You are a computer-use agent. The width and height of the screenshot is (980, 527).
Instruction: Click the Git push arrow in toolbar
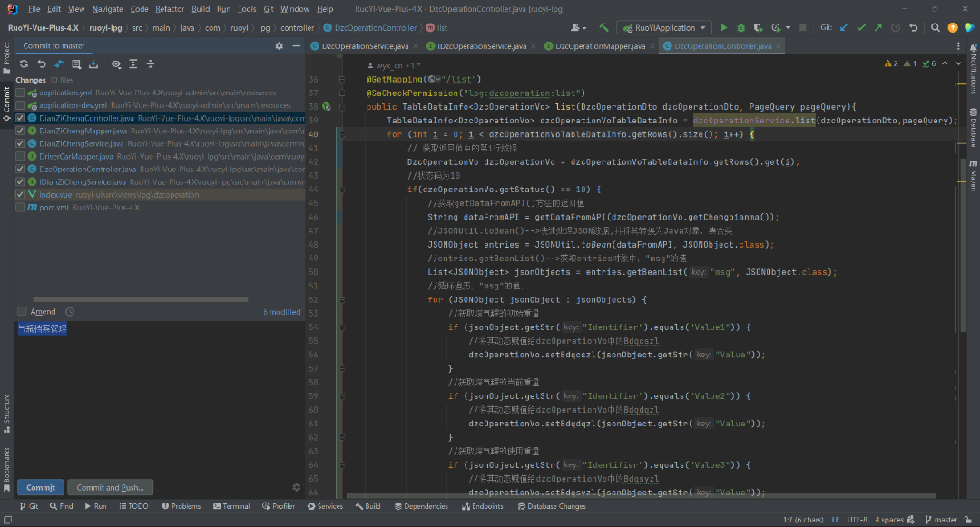(877, 28)
